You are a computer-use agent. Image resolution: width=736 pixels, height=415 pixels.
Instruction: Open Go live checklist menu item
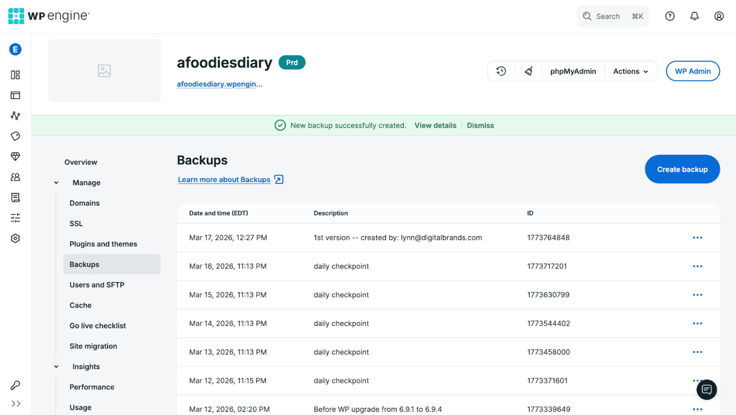point(98,325)
